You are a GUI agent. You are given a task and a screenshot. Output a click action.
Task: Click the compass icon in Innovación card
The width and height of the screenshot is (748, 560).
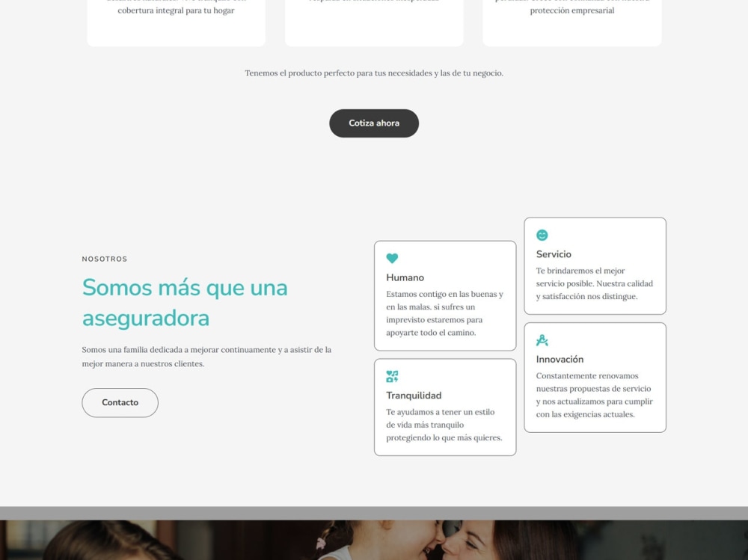point(542,340)
